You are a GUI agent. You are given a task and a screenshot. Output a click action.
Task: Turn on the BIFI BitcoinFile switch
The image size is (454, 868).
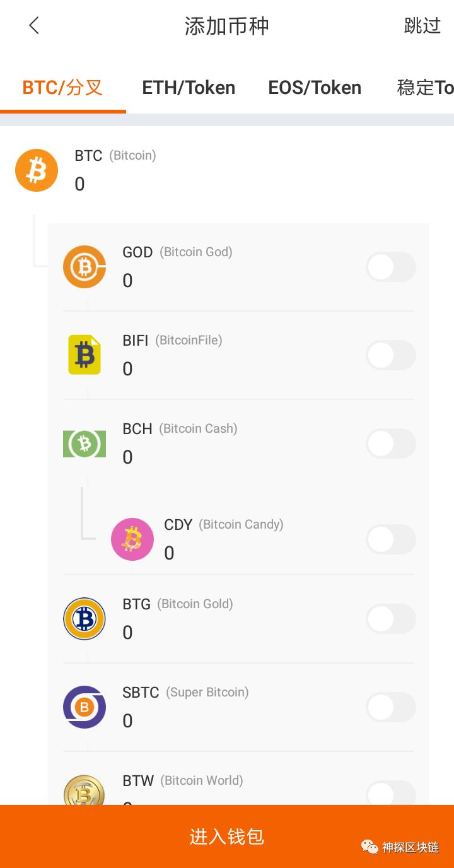coord(391,355)
